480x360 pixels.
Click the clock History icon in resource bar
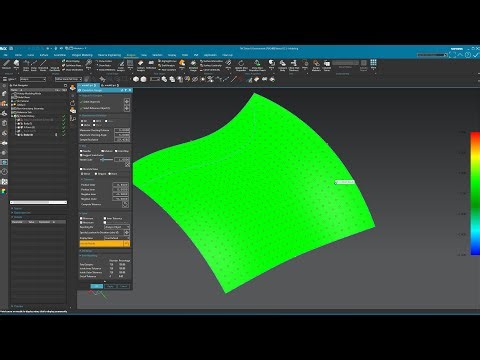tap(4, 172)
